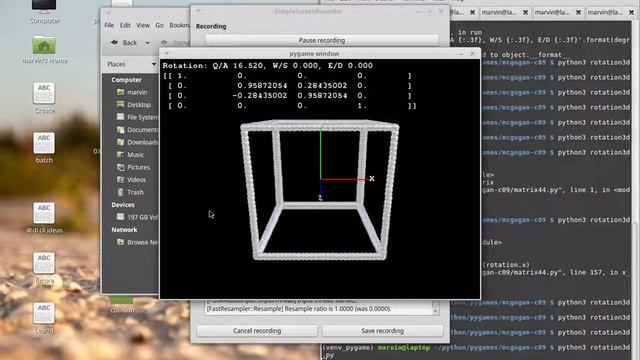This screenshot has width=640, height=360.
Task: Select Documents folder icon in sidebar
Action: click(x=120, y=130)
